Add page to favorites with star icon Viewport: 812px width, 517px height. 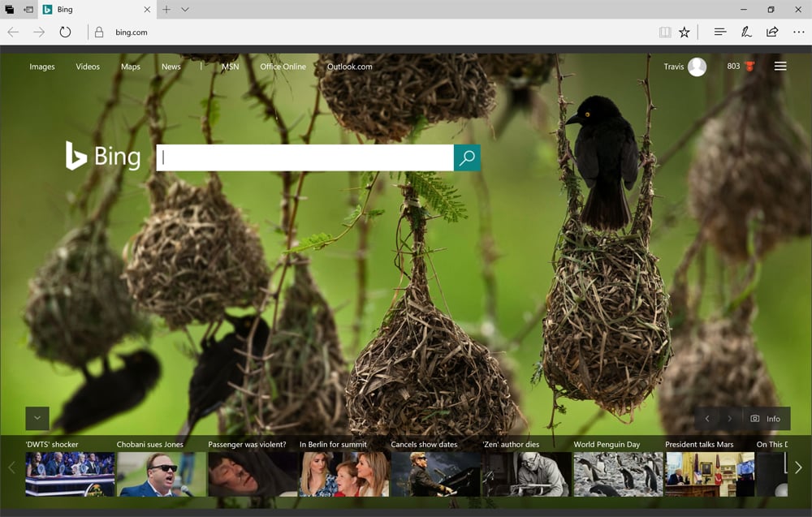tap(685, 32)
